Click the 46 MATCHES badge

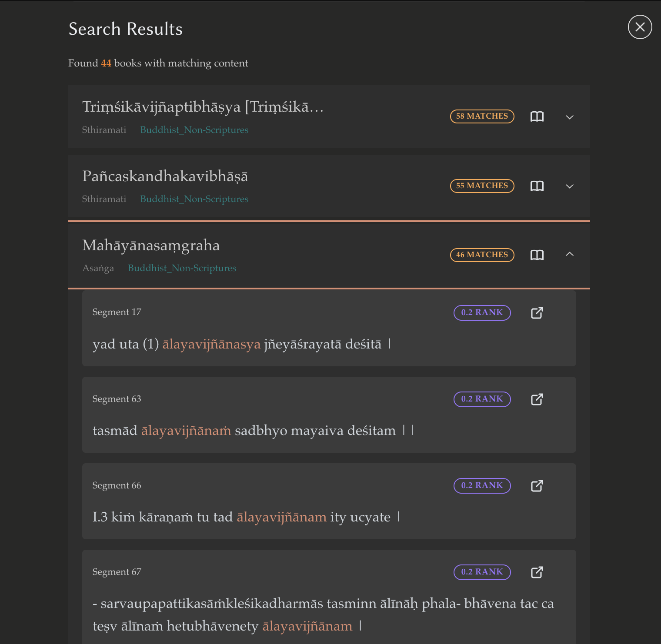[x=482, y=255]
